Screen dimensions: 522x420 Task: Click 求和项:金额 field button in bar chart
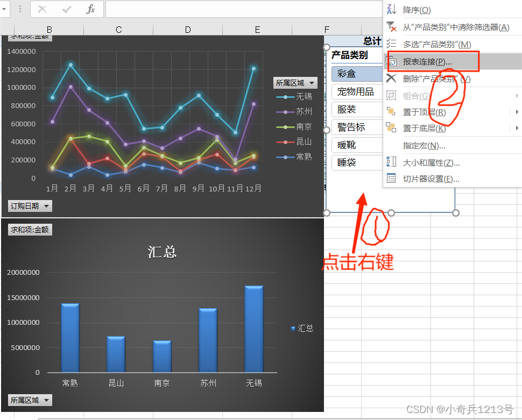point(30,230)
